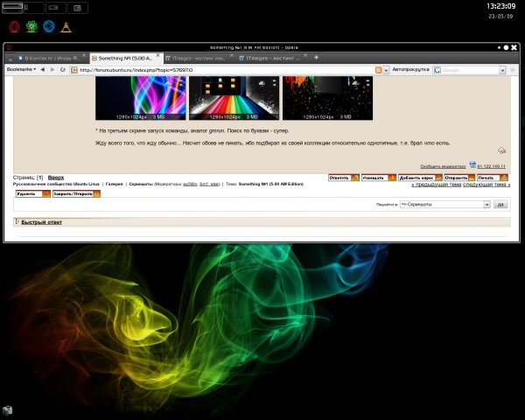Image resolution: width=525 pixels, height=420 pixels.
Task: Expand the Быстрый ответ quick reply section
Action: click(41, 222)
